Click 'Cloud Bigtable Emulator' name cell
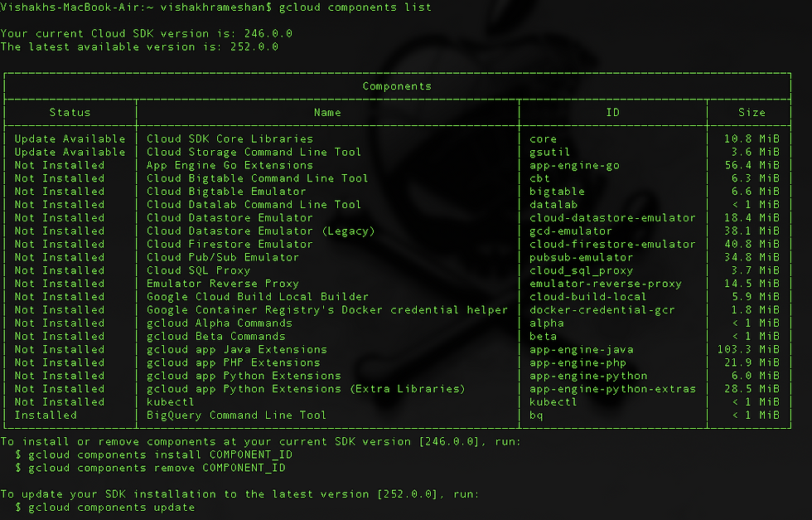The height and width of the screenshot is (520, 812). pos(226,192)
